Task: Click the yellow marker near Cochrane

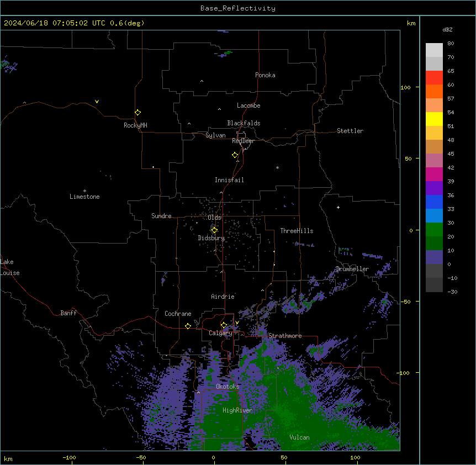Action: (x=188, y=326)
